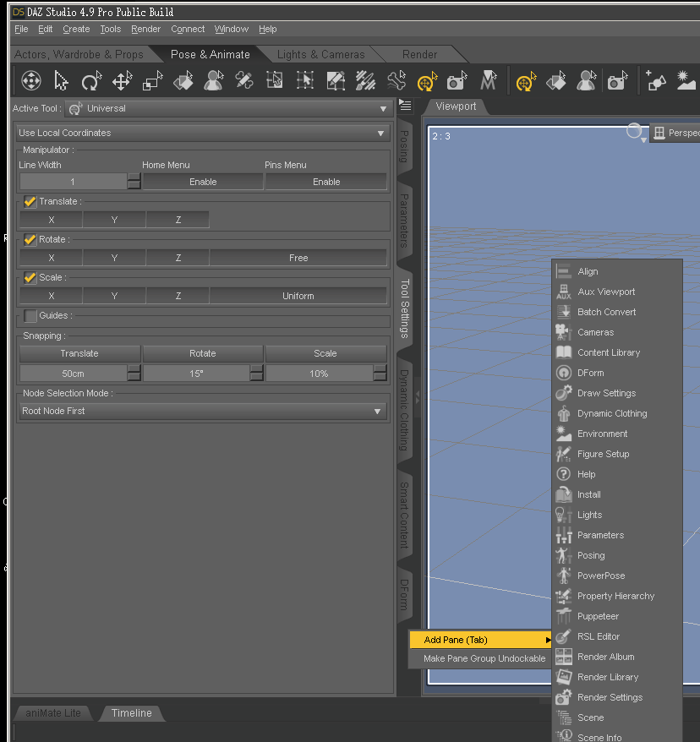Click the Pins Menu Enable button
Screen dimensions: 700x742
pyautogui.click(x=326, y=182)
